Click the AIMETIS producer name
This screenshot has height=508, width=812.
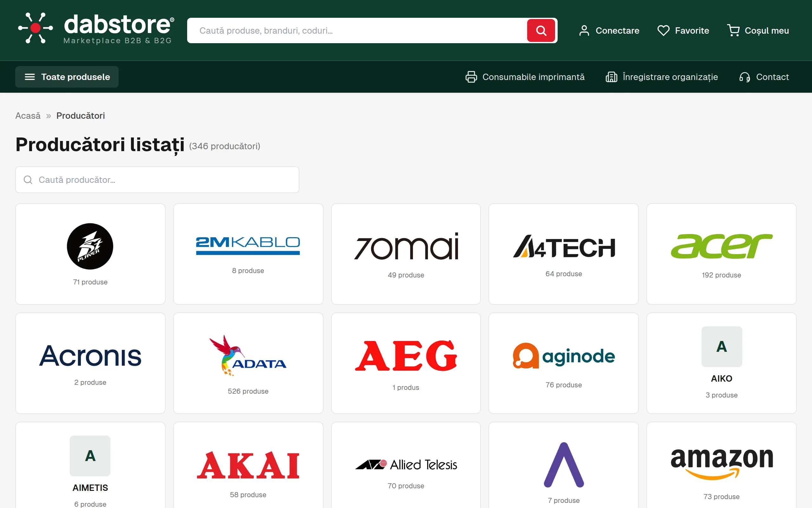point(90,487)
